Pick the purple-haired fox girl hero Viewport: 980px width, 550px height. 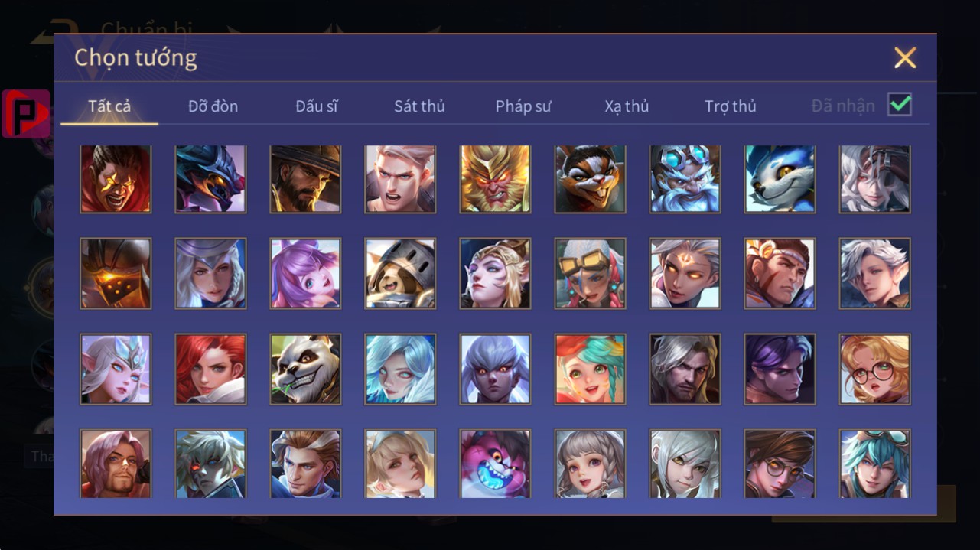tap(305, 274)
